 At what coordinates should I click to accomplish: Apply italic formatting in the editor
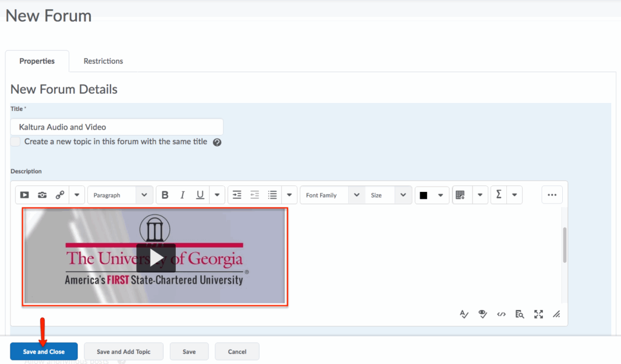[182, 195]
